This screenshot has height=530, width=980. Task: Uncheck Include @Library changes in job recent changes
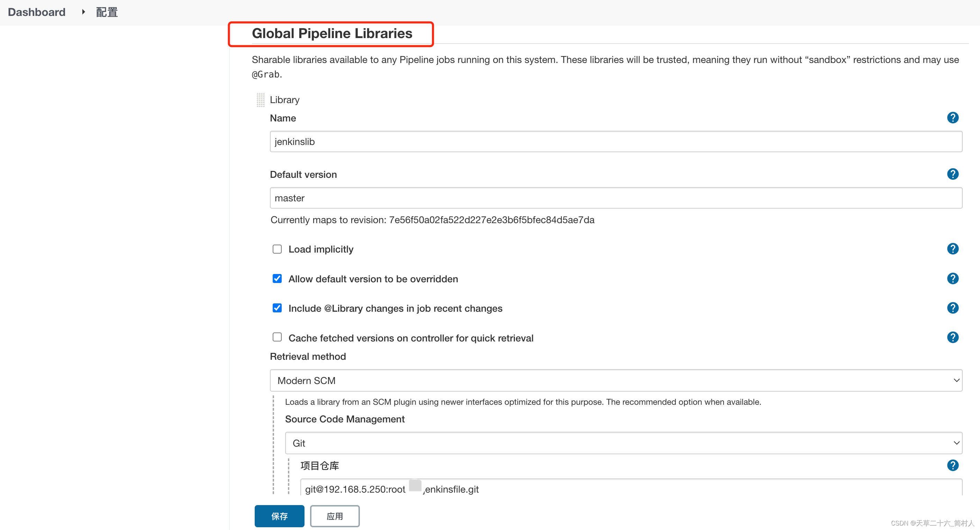pyautogui.click(x=277, y=308)
